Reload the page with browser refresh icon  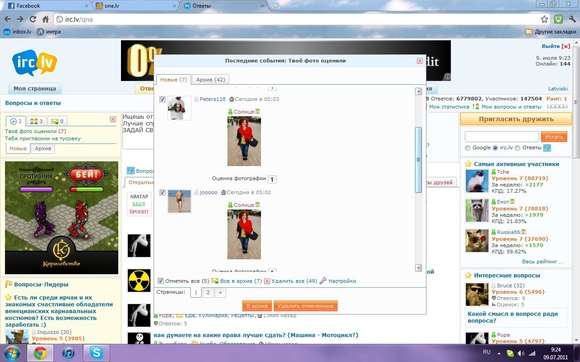point(33,19)
